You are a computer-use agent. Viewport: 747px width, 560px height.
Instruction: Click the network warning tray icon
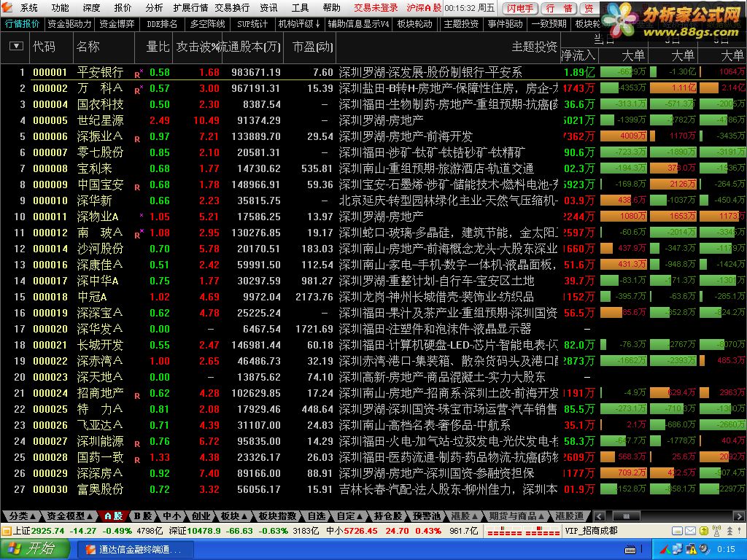pyautogui.click(x=690, y=549)
